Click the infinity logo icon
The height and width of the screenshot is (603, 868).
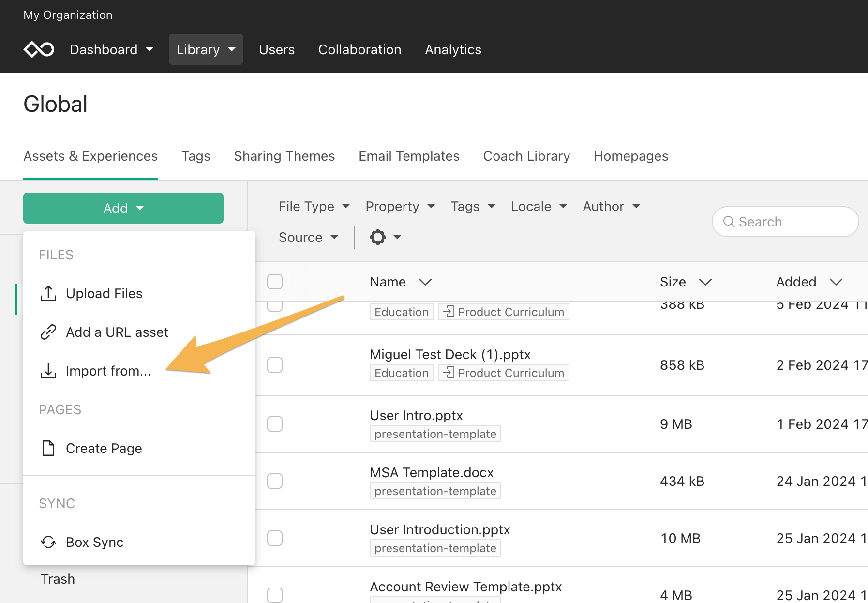[39, 49]
